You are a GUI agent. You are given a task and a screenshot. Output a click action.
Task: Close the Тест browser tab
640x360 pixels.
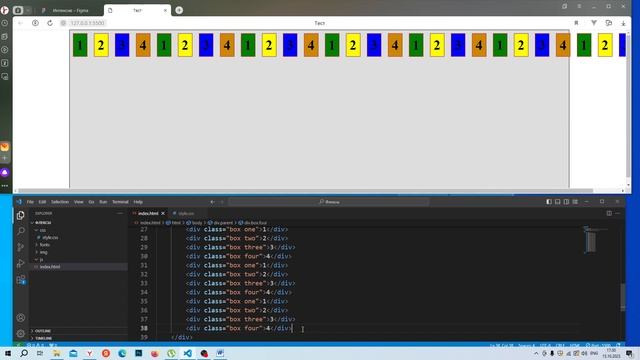click(x=165, y=10)
